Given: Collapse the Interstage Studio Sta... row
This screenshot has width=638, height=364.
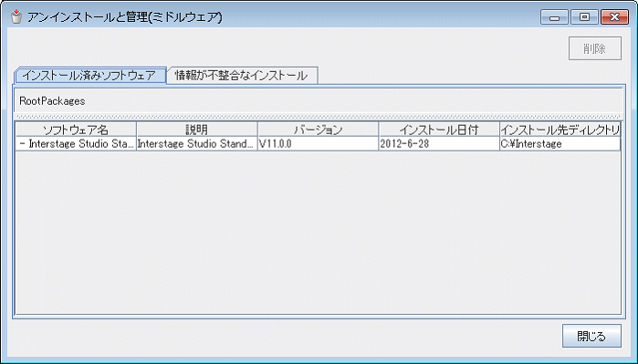Looking at the screenshot, I should coord(23,144).
